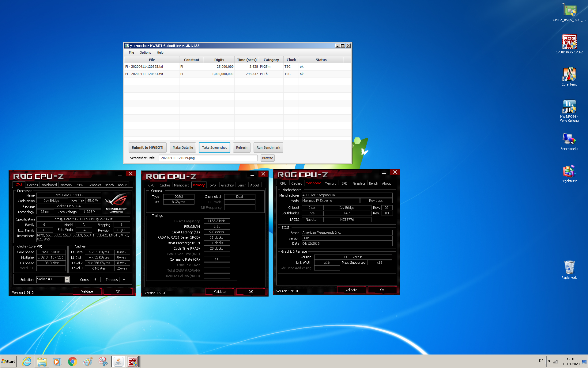Click Status column header

pyautogui.click(x=321, y=60)
